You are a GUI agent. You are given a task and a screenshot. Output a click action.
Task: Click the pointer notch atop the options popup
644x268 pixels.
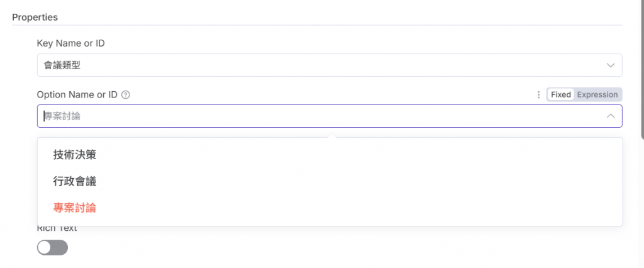pyautogui.click(x=330, y=135)
